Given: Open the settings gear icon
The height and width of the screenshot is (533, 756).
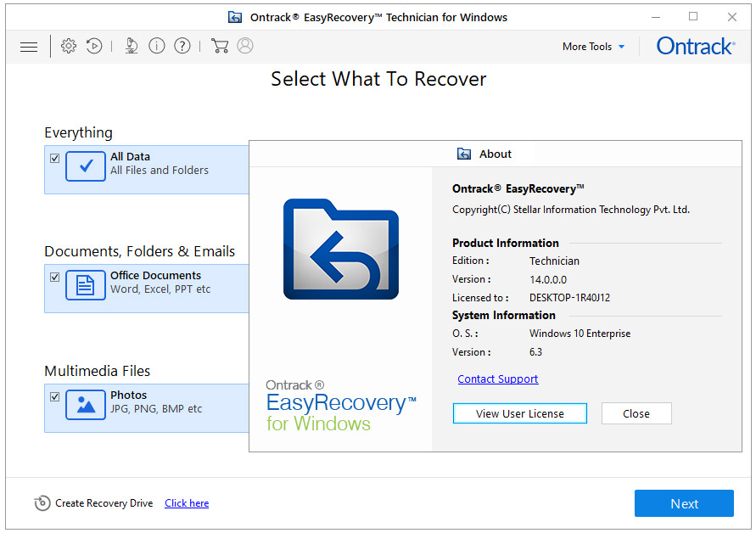Looking at the screenshot, I should pos(69,46).
